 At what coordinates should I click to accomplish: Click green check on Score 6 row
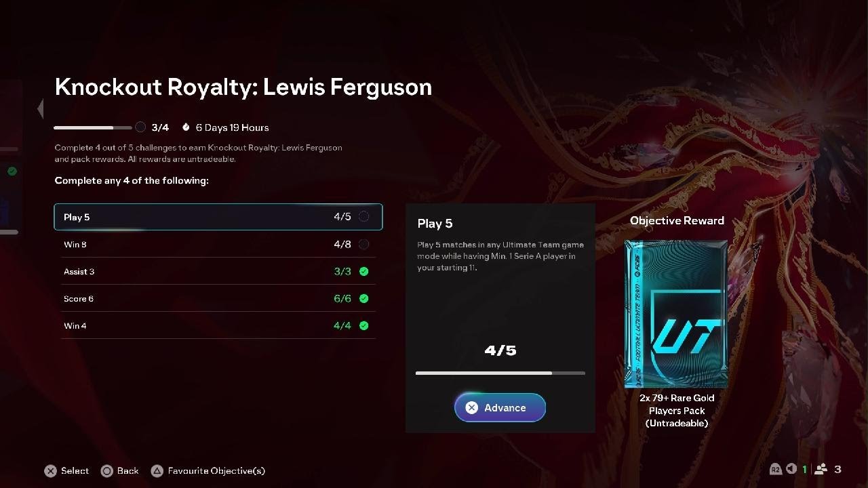[364, 298]
